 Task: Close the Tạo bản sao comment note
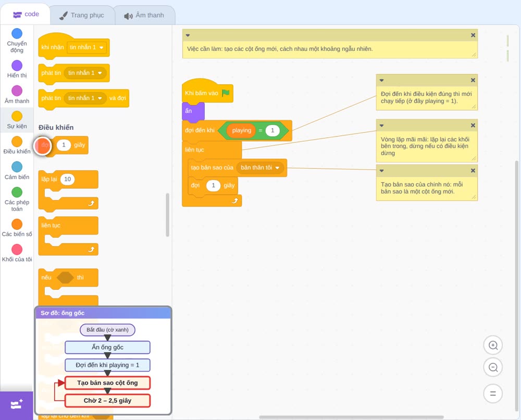(473, 170)
